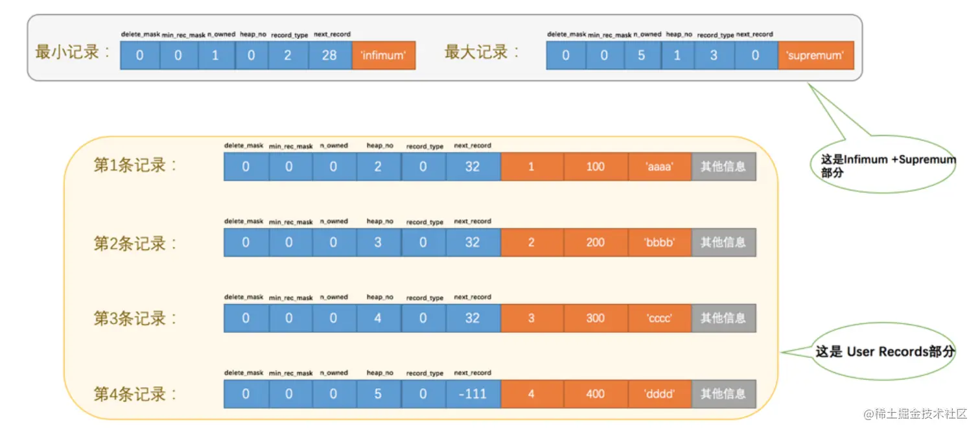Select record_type value 3 in 最大记录
Screen dimensions: 980x433
tap(714, 56)
